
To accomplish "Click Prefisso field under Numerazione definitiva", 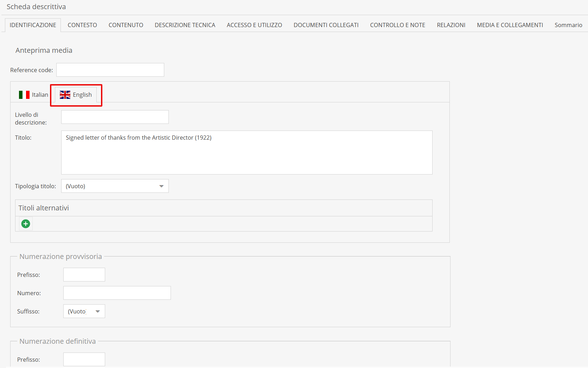I will 84,360.
